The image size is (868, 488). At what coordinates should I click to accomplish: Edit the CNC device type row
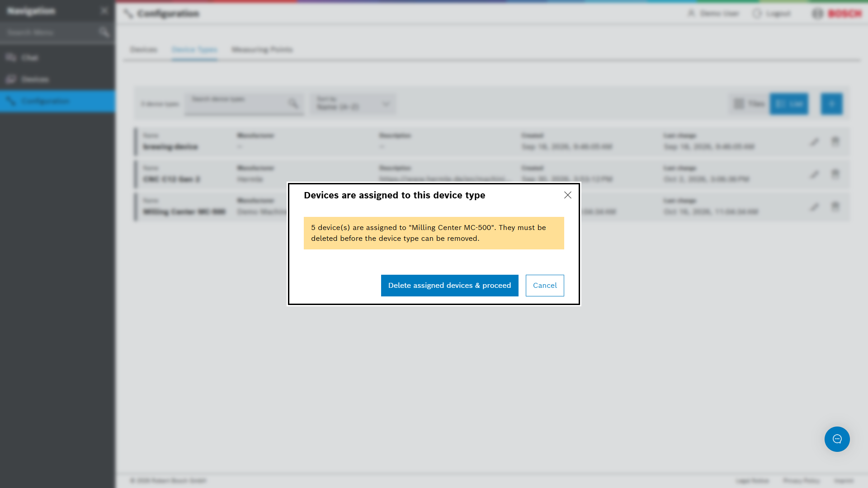(x=814, y=174)
